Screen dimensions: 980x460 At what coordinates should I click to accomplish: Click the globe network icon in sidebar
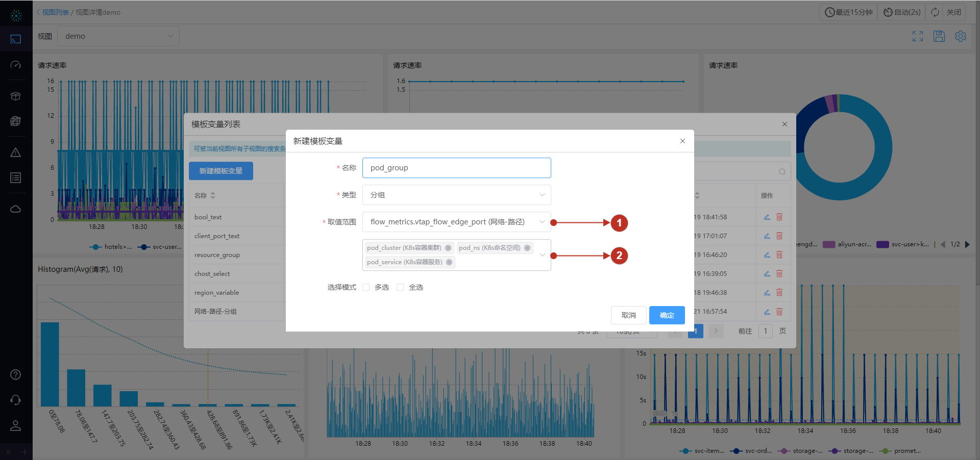pos(16,121)
